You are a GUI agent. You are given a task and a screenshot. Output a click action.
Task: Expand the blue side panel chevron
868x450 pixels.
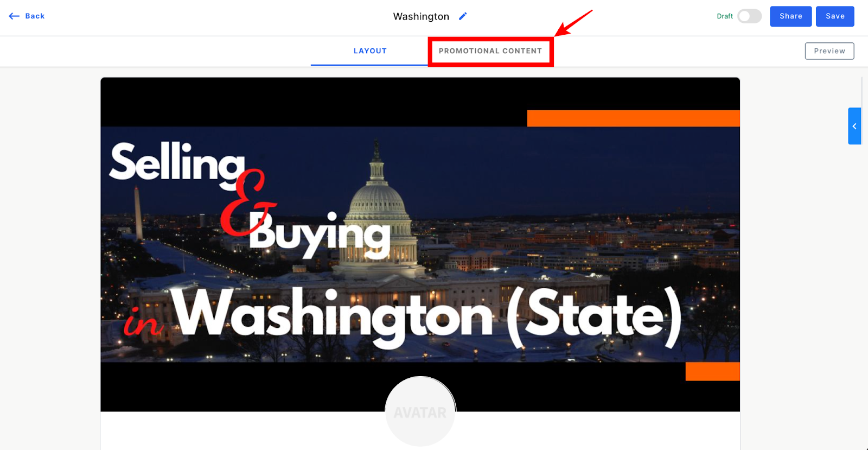(x=854, y=126)
